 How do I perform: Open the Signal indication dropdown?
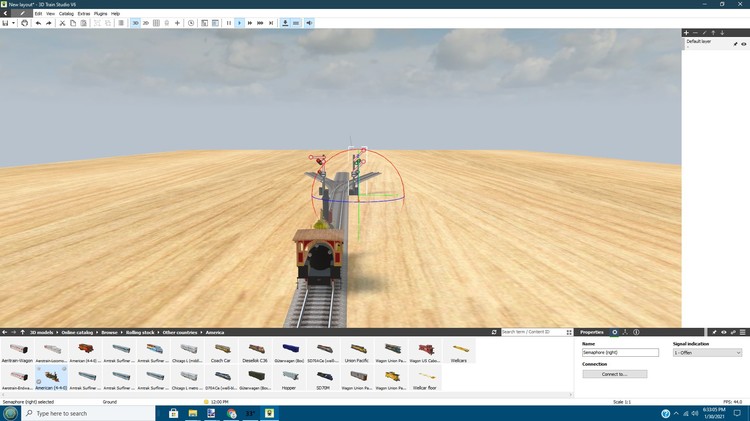pyautogui.click(x=707, y=353)
